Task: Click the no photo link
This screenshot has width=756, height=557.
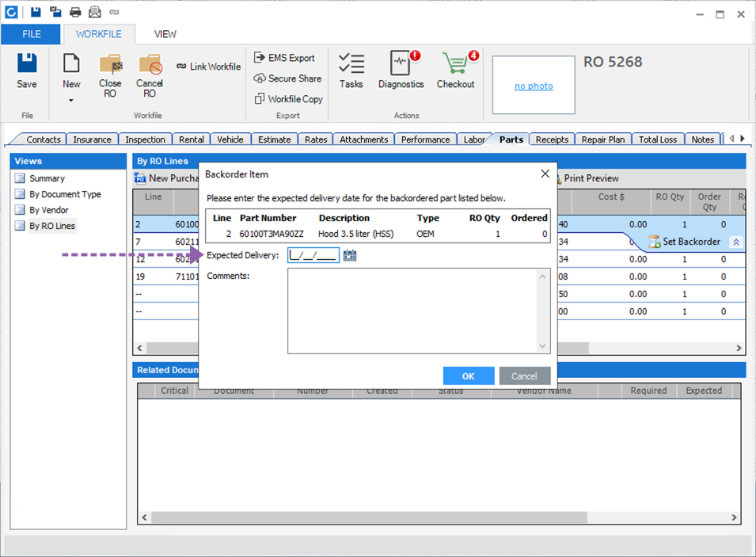Action: point(534,86)
